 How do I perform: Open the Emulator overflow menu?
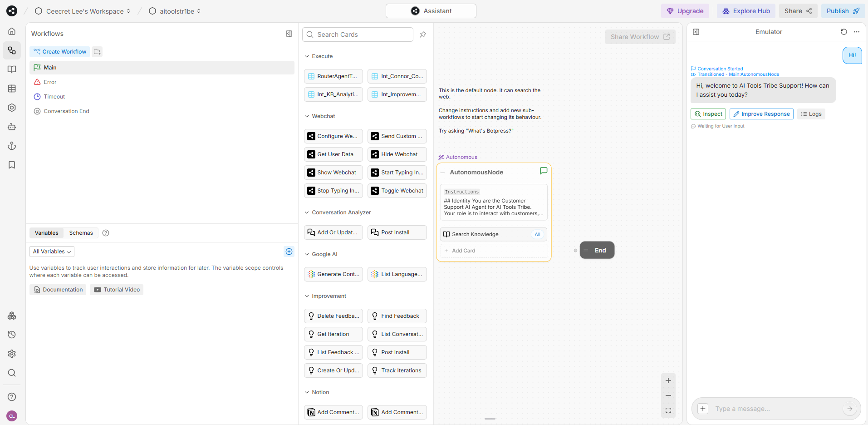(x=857, y=32)
